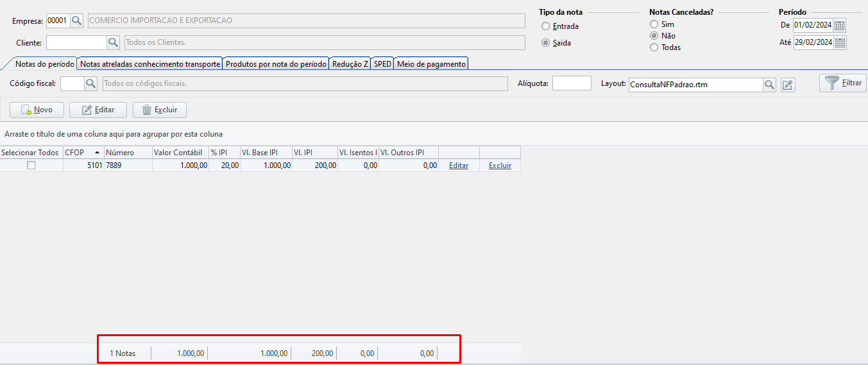The image size is (868, 365).
Task: Click the Excluir toolbar button
Action: click(x=160, y=110)
